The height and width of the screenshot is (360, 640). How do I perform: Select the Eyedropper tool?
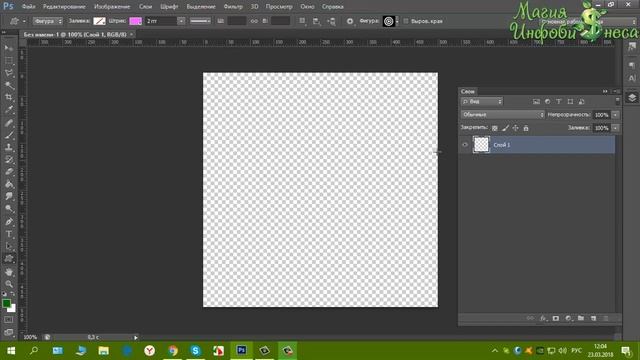9,110
